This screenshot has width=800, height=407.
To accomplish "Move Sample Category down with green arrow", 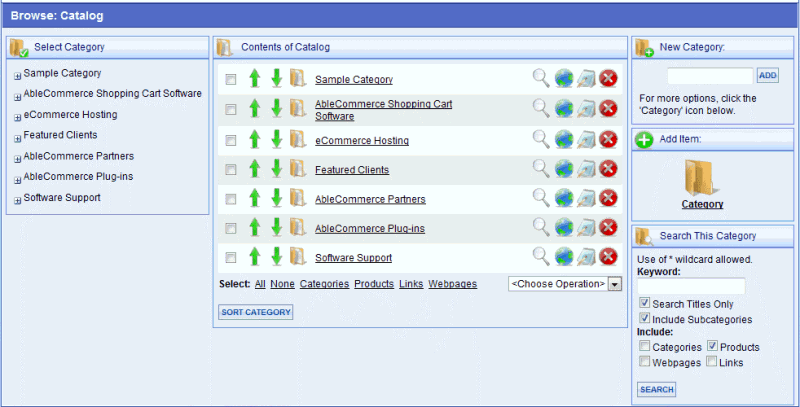I will tap(277, 79).
